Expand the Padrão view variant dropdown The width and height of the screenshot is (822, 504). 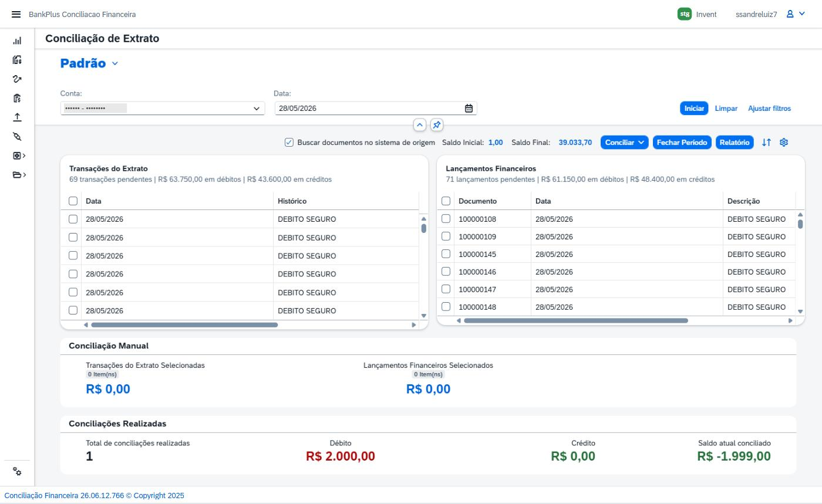(x=115, y=63)
